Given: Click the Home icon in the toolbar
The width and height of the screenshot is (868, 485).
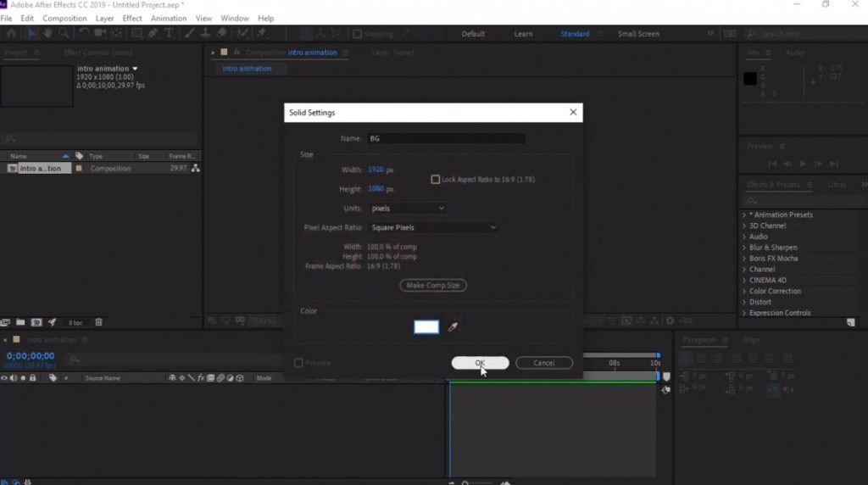Looking at the screenshot, I should pos(11,33).
